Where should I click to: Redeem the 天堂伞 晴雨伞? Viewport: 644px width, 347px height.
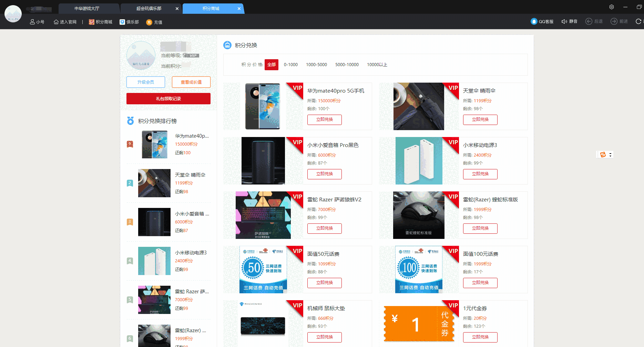[x=480, y=120]
